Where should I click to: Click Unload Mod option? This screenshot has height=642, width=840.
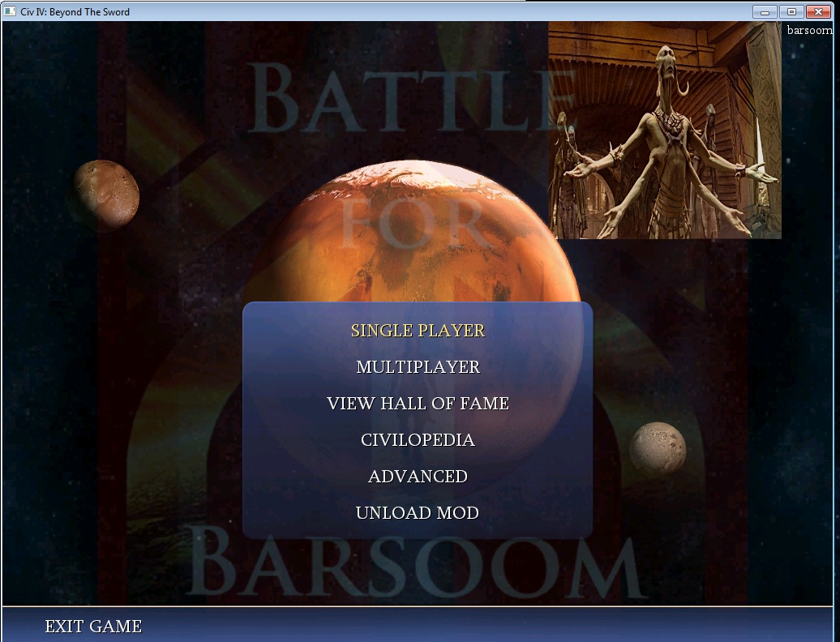click(x=418, y=512)
